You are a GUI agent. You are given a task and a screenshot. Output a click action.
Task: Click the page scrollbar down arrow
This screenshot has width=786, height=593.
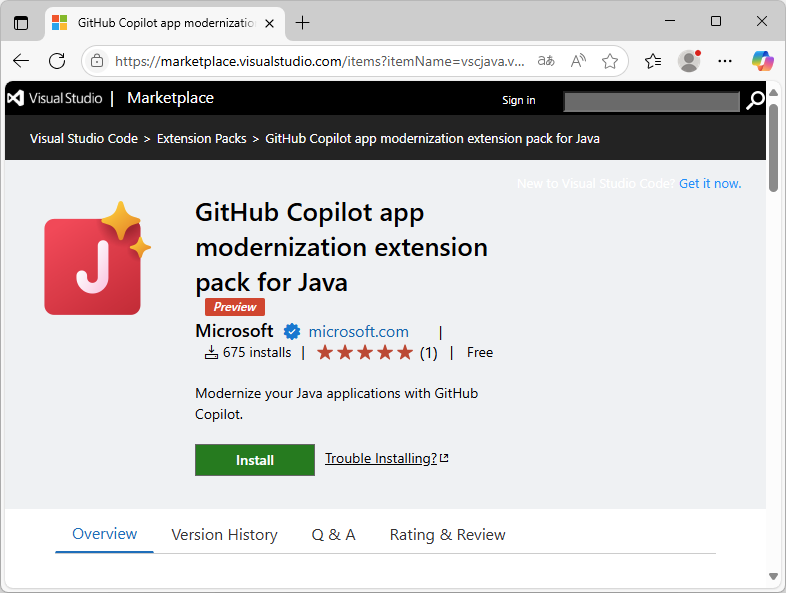[x=773, y=576]
